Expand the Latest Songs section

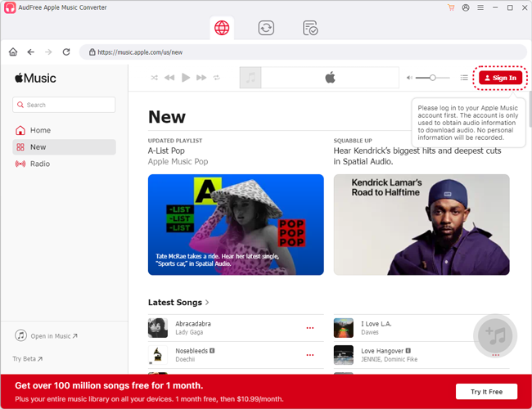[178, 302]
